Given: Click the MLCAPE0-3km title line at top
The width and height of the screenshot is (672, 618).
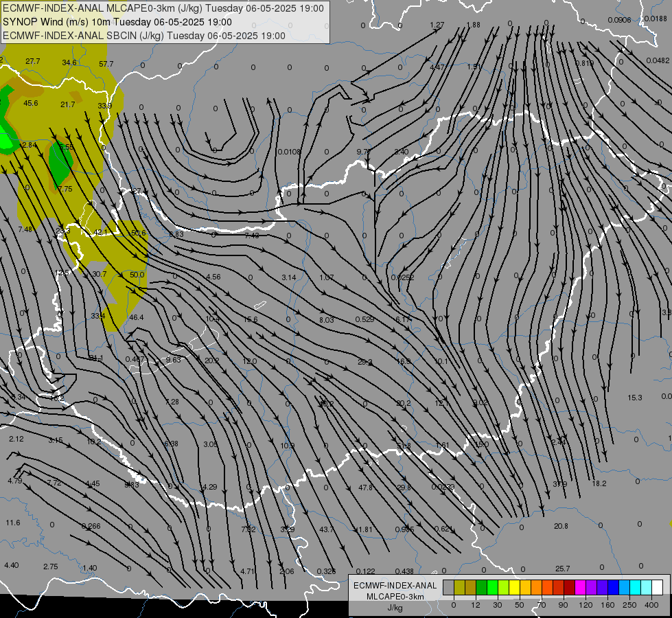Looking at the screenshot, I should (163, 8).
